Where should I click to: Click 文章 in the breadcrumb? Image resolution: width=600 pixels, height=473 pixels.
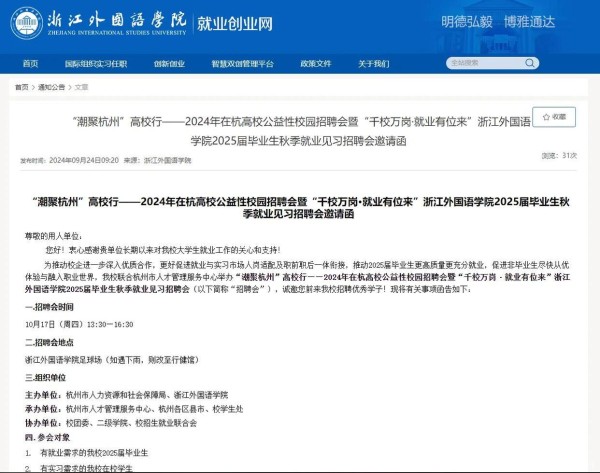click(x=81, y=87)
